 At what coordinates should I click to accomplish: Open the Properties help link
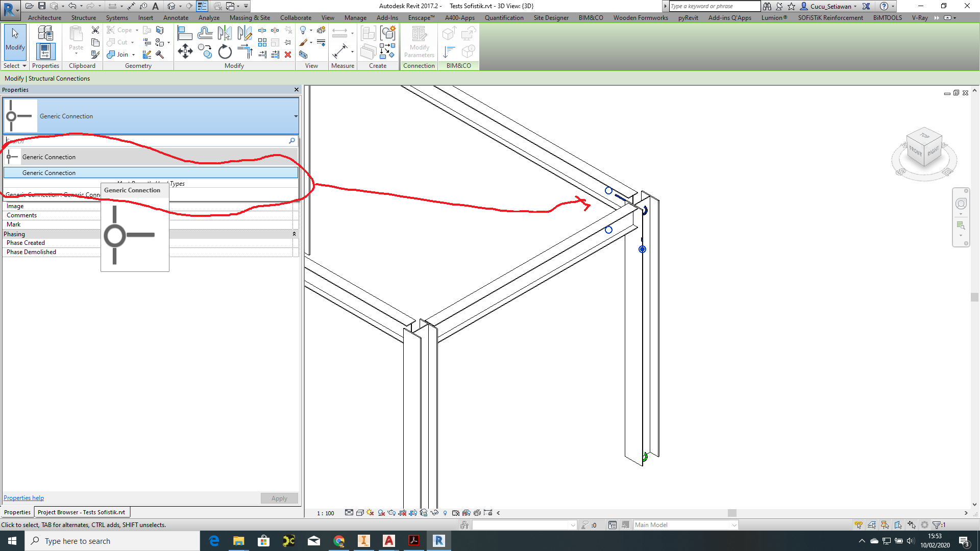[x=23, y=497]
